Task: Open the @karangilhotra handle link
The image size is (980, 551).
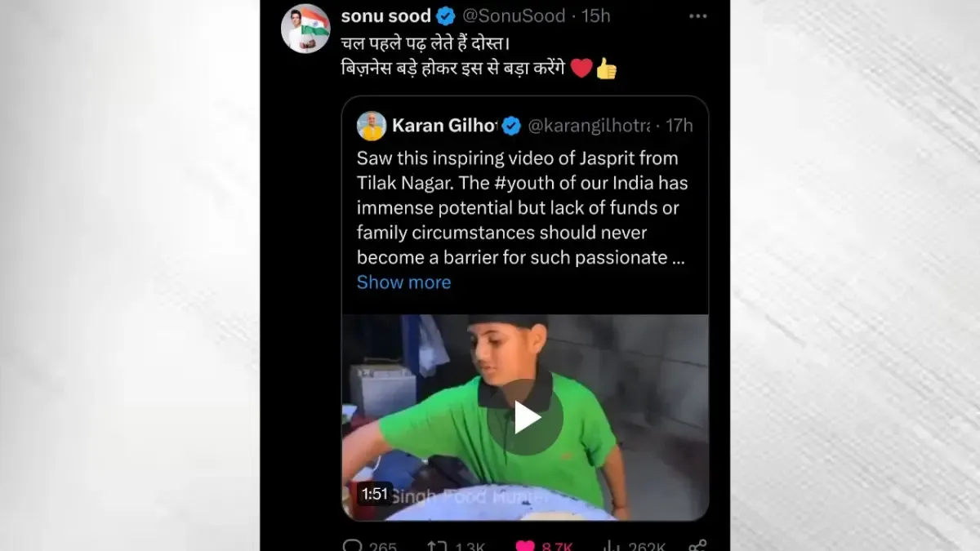Action: pyautogui.click(x=589, y=126)
